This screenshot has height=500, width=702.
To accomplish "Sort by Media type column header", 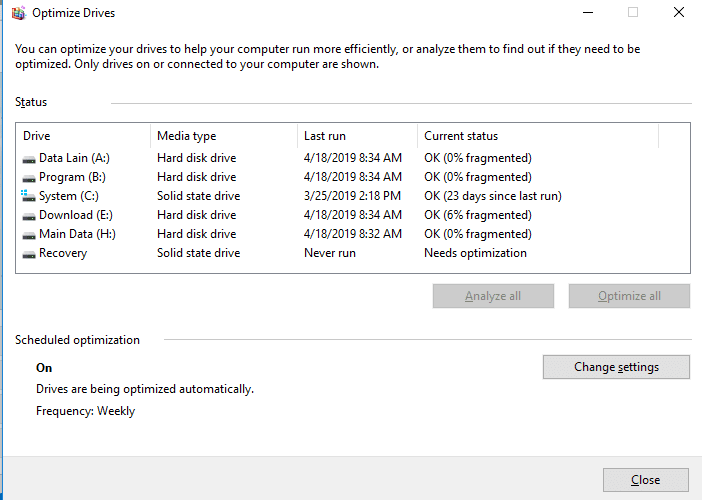I will tap(224, 136).
